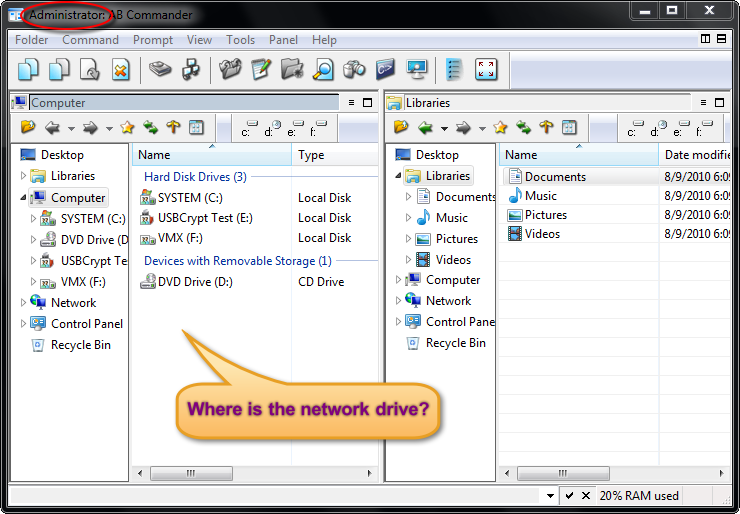740x514 pixels.
Task: Click the camera icon in the main toolbar
Action: pos(354,70)
